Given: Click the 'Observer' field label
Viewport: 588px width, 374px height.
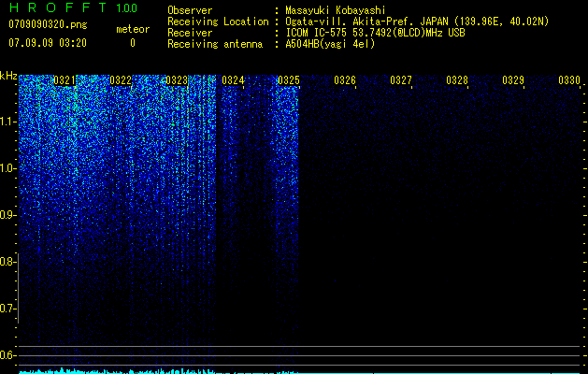Looking at the screenshot, I should click(190, 10).
